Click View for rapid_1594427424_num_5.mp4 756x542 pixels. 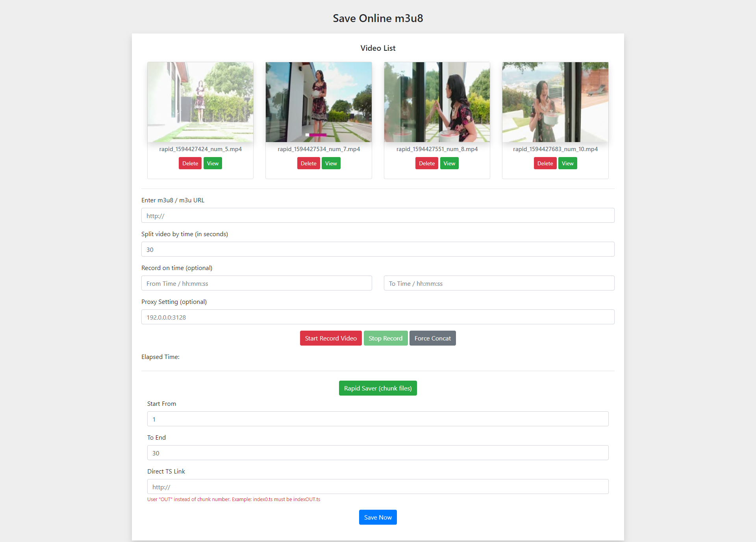point(213,163)
